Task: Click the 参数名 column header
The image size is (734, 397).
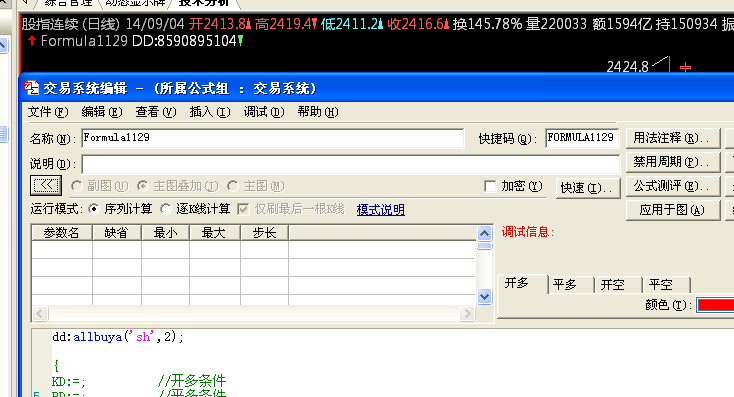Action: [62, 233]
